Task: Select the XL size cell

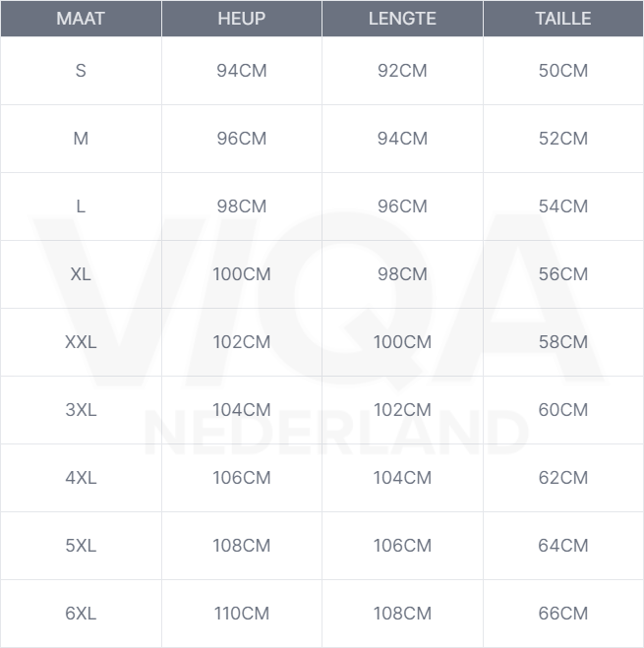Action: 81,274
